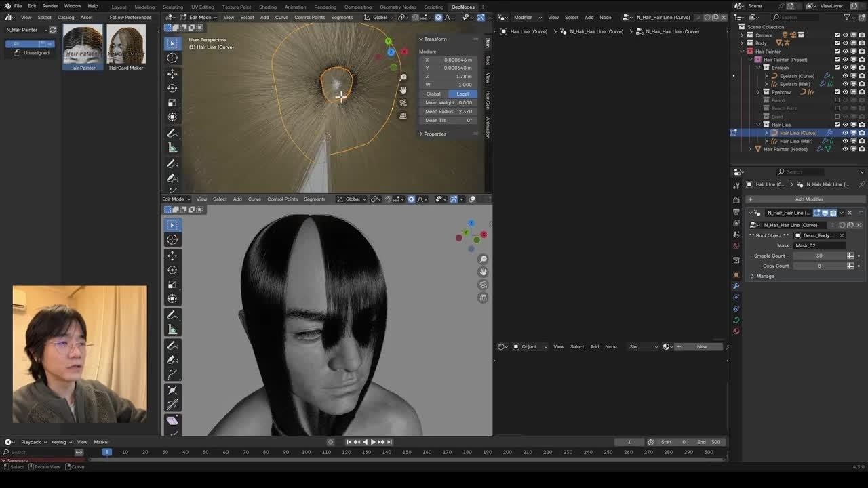
Task: Open the Modifiers wrench tab in Properties
Action: (736, 286)
